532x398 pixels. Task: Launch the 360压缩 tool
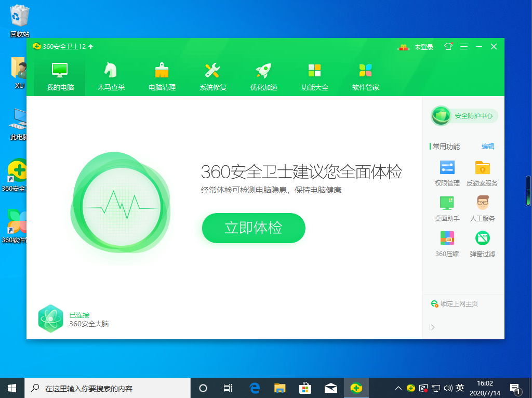coord(447,243)
